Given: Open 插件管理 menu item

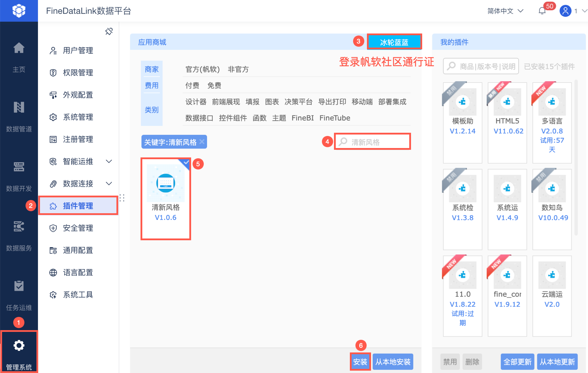Looking at the screenshot, I should pyautogui.click(x=78, y=206).
